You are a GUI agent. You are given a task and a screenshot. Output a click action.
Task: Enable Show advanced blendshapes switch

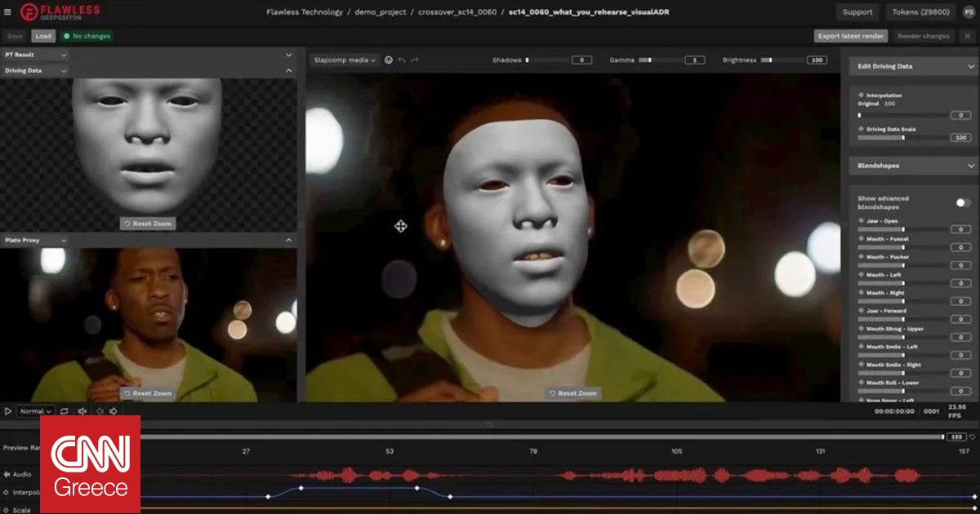pos(963,202)
